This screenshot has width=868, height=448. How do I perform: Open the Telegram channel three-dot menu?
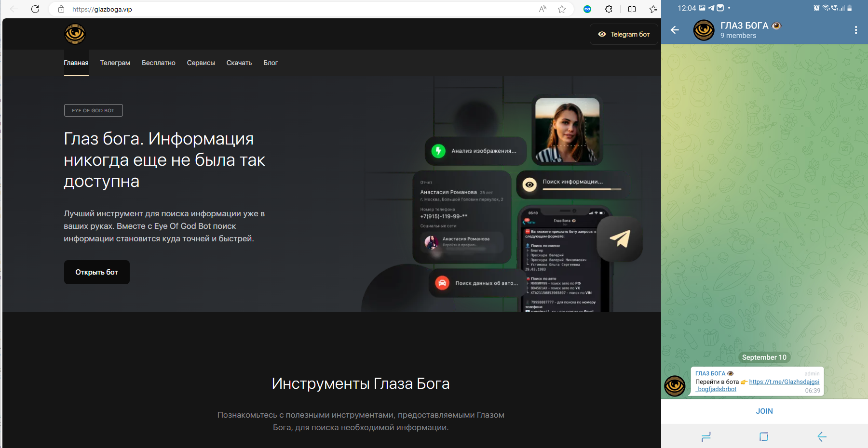coord(856,30)
